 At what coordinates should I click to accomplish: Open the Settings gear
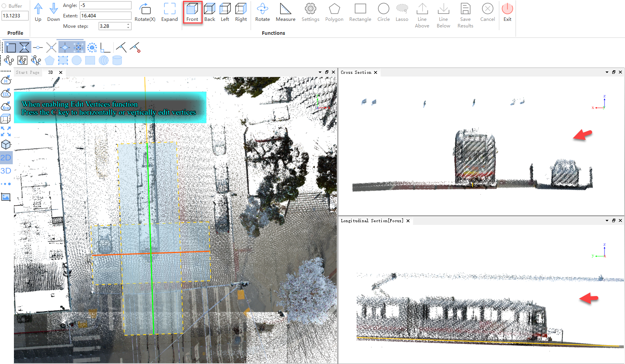(311, 12)
